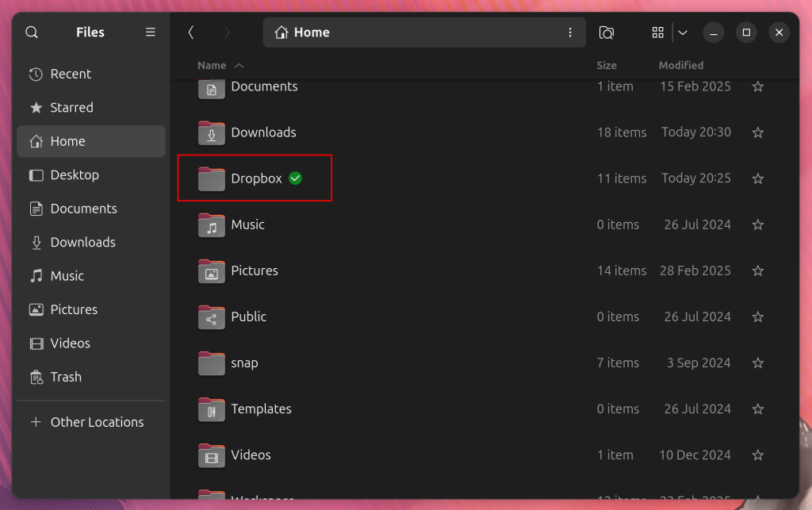Open Recent in the sidebar
Image resolution: width=812 pixels, height=510 pixels.
(x=71, y=74)
